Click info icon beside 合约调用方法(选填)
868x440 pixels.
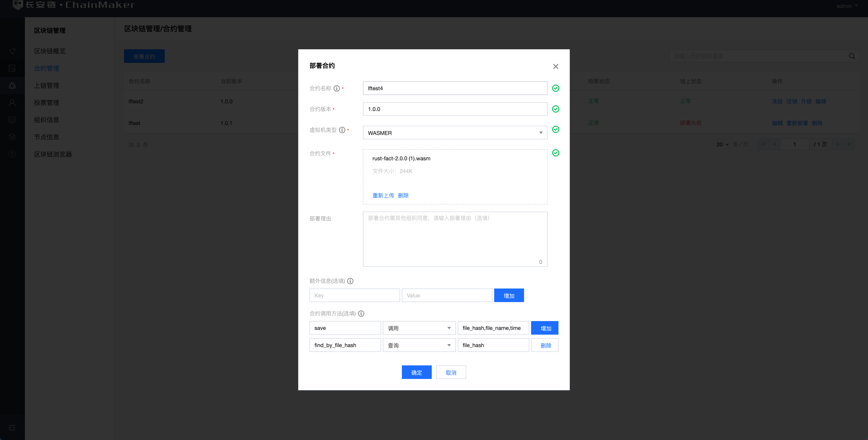[x=361, y=314]
